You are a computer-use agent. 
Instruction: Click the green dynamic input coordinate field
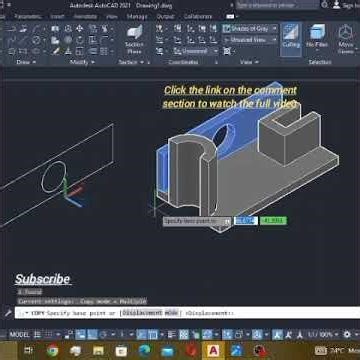273,221
